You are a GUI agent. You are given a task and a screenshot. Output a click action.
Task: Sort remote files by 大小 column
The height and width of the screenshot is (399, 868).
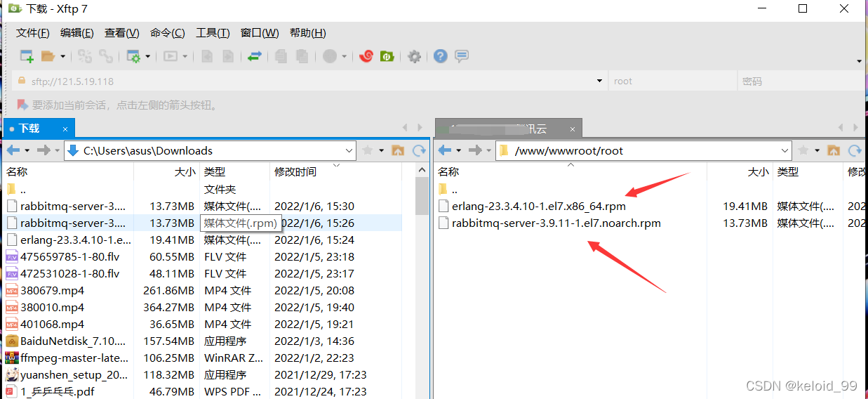click(740, 171)
